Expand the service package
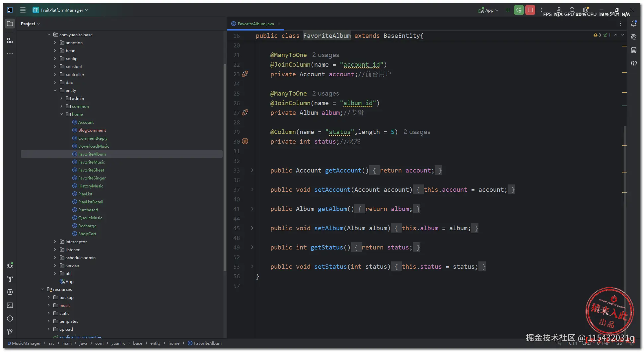The width and height of the screenshot is (644, 352). 55,265
